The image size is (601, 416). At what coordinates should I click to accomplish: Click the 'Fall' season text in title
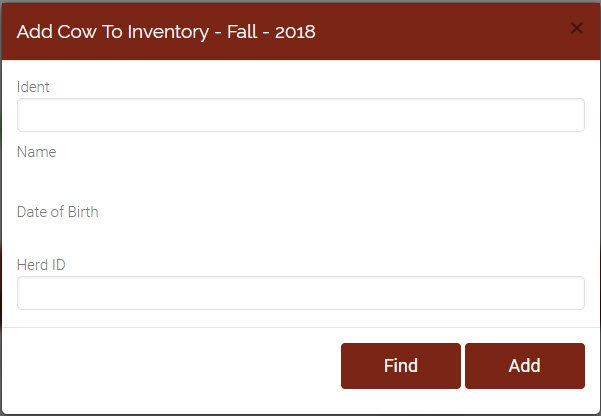pyautogui.click(x=242, y=32)
